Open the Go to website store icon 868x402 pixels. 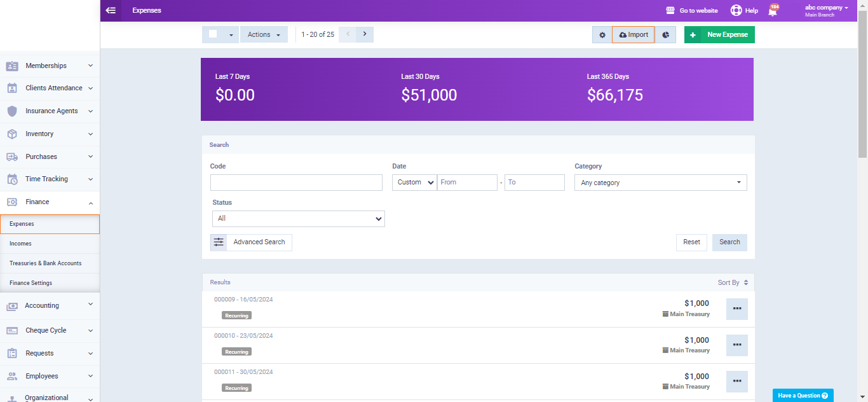(670, 11)
